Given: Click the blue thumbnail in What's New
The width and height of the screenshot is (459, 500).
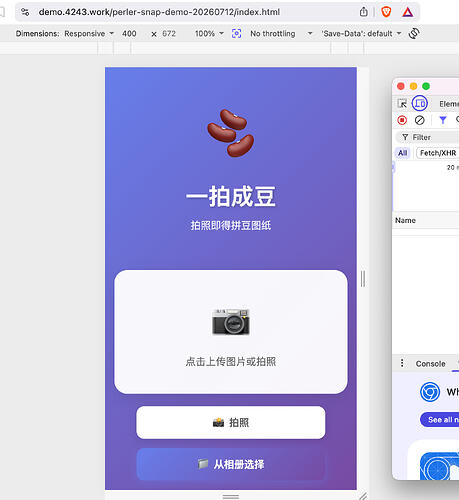Looking at the screenshot, I should [x=439, y=466].
